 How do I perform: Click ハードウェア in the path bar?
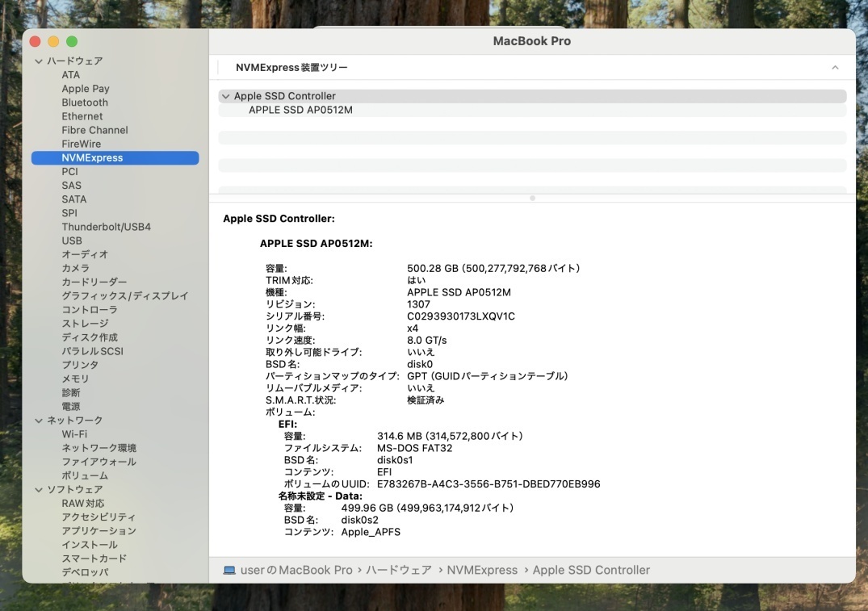399,571
